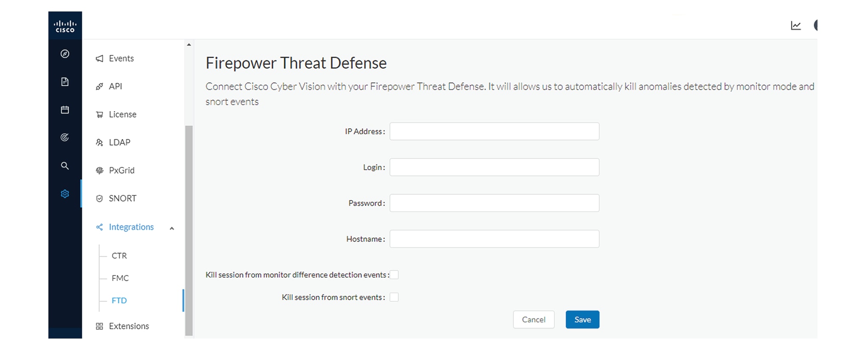
Task: Click the fingerprint icon beside PxGrid
Action: tap(99, 170)
